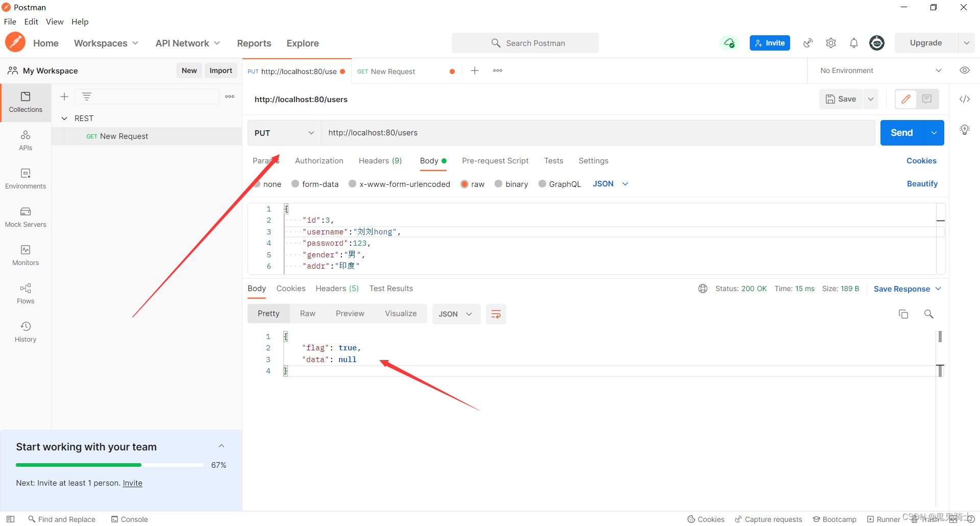
Task: Open the code snippet panel icon
Action: click(x=965, y=99)
